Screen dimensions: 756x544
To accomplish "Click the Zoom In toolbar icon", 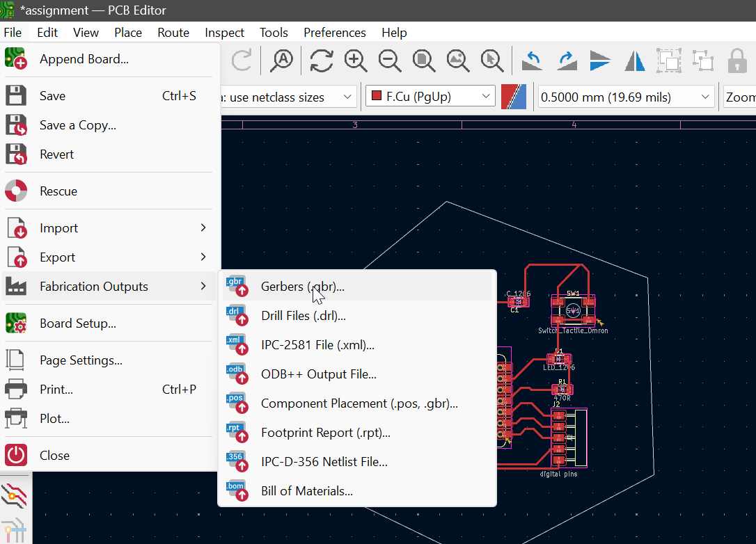I will point(356,61).
